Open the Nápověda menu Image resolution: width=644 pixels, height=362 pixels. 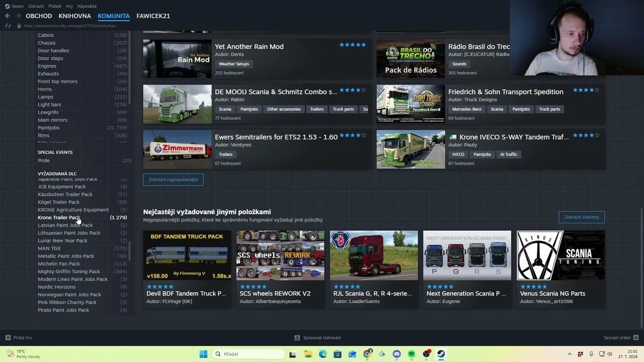point(87,6)
